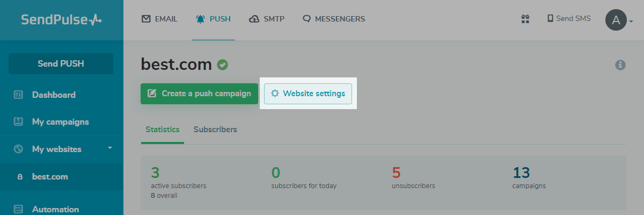
Task: Click the My campaigns sidebar icon
Action: coord(18,122)
